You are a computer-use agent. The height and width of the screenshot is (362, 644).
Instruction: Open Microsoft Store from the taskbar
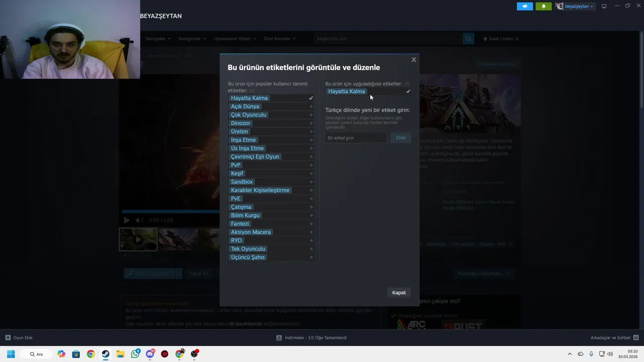75,354
